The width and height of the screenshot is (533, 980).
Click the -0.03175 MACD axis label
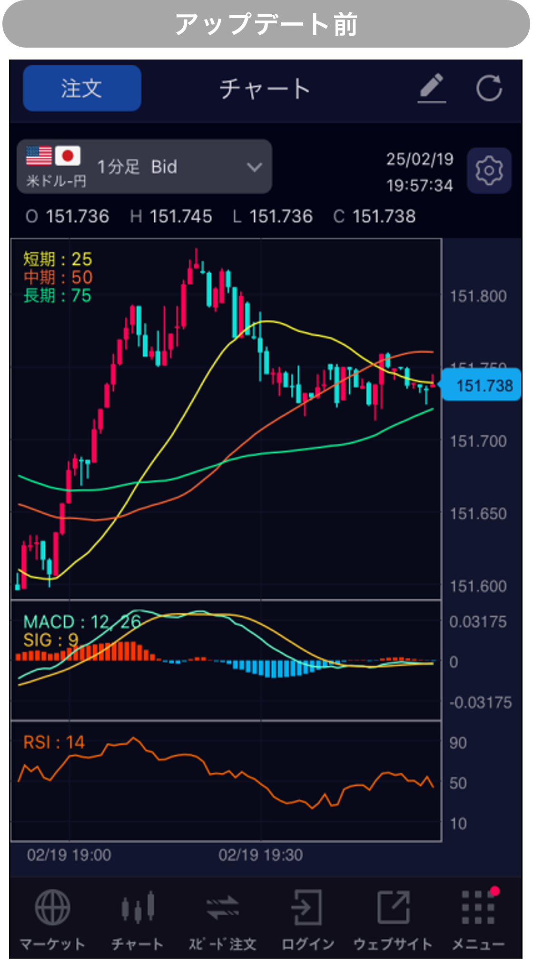click(481, 702)
